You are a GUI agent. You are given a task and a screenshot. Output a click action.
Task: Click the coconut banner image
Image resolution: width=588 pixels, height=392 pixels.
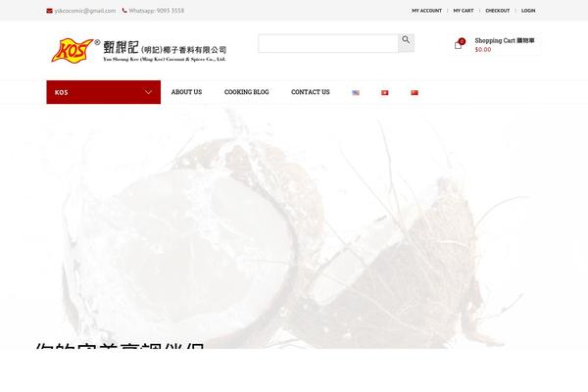pyautogui.click(x=294, y=227)
